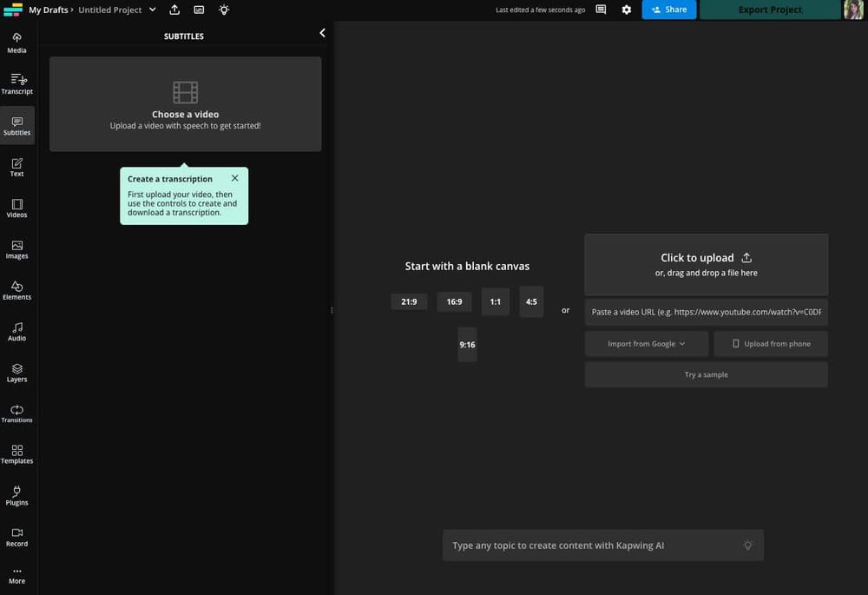Image resolution: width=868 pixels, height=595 pixels.
Task: Open the Transitions panel
Action: pyautogui.click(x=16, y=413)
